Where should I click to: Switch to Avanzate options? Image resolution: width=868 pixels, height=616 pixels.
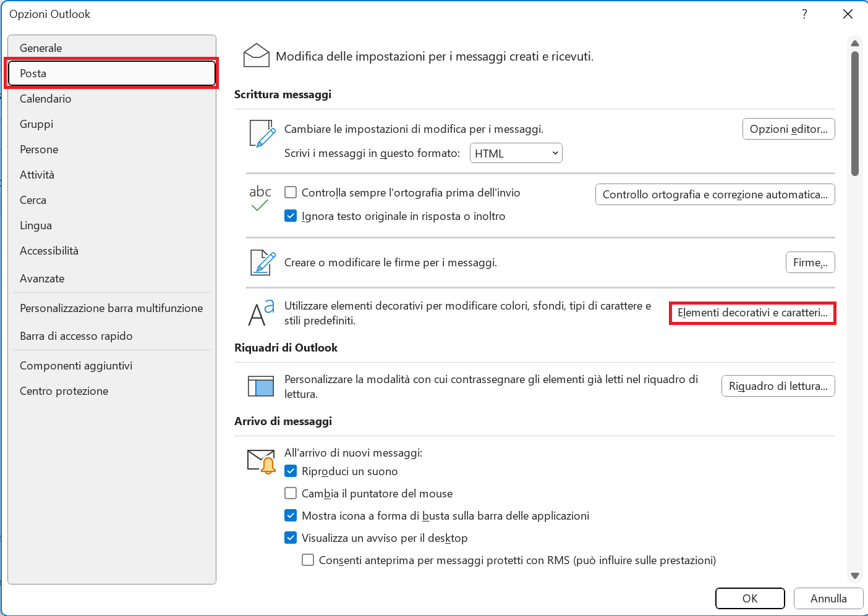click(112, 278)
